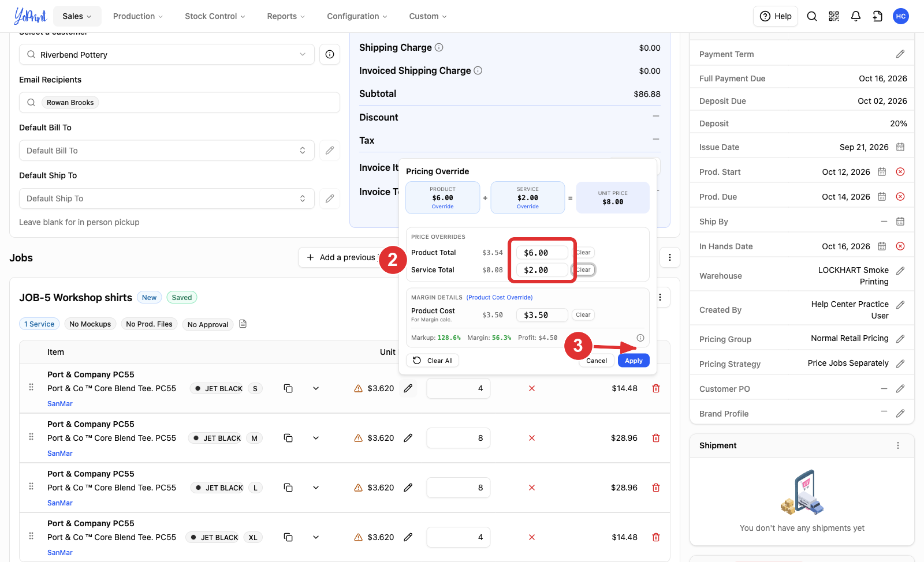Cancel the pricing override
This screenshot has height=562, width=924.
(597, 361)
